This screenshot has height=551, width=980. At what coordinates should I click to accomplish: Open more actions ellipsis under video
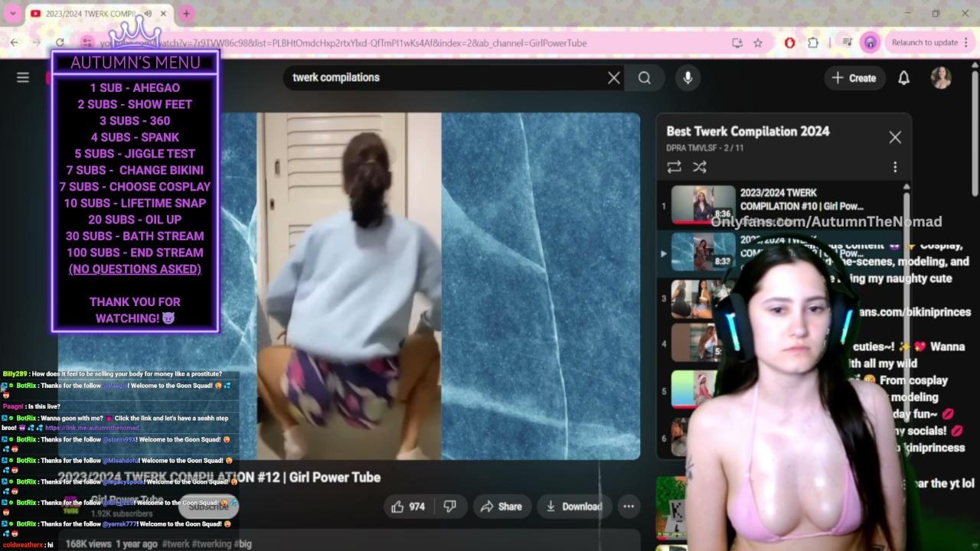coord(629,507)
